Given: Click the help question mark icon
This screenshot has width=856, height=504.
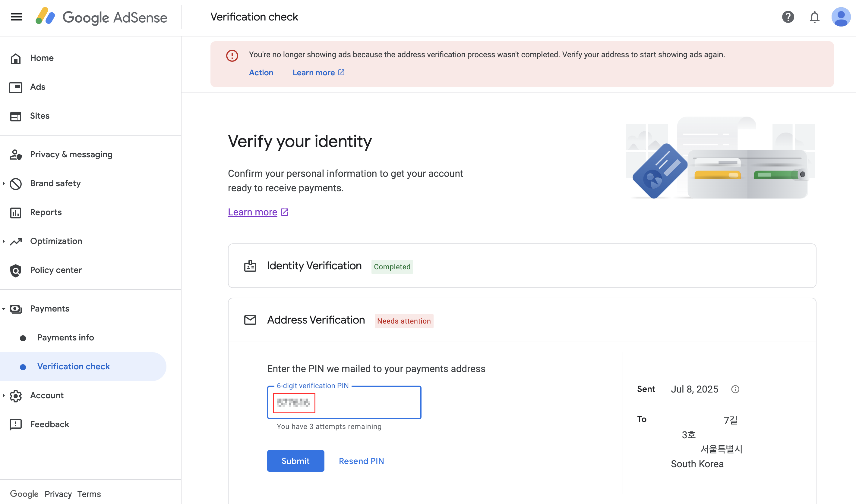Looking at the screenshot, I should (788, 17).
